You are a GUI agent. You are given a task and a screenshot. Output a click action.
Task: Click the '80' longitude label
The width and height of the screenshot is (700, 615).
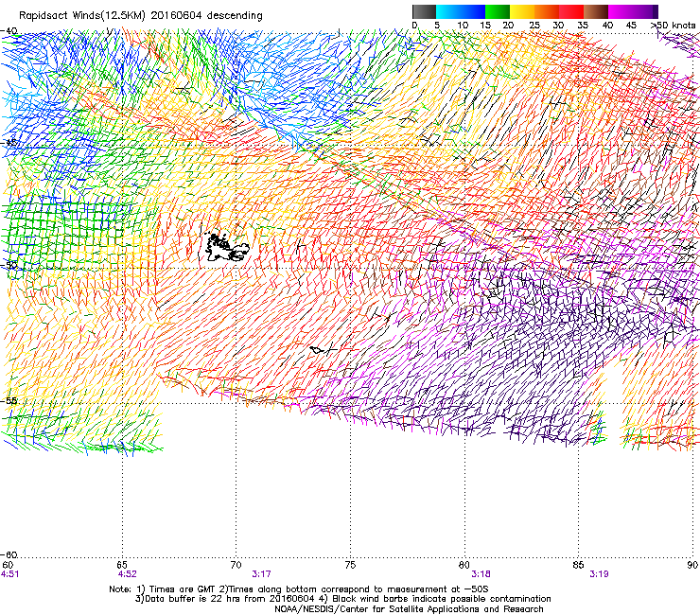464,565
